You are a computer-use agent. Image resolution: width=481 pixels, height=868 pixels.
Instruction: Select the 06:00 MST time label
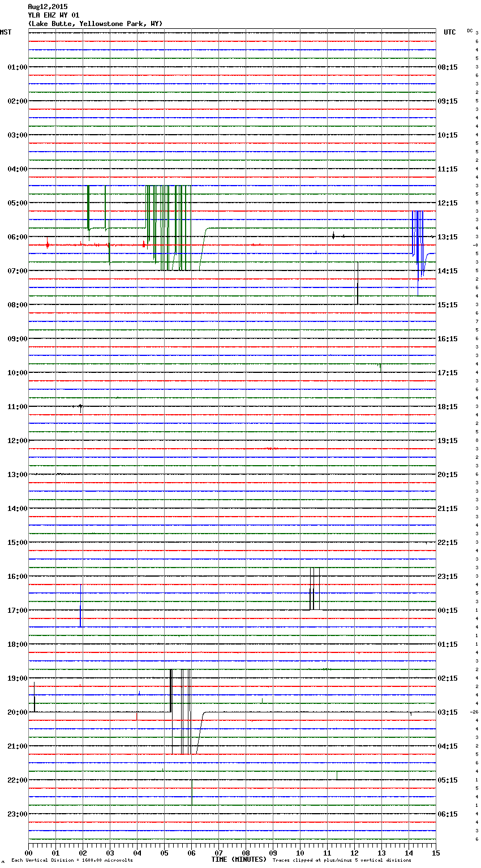[x=18, y=237]
